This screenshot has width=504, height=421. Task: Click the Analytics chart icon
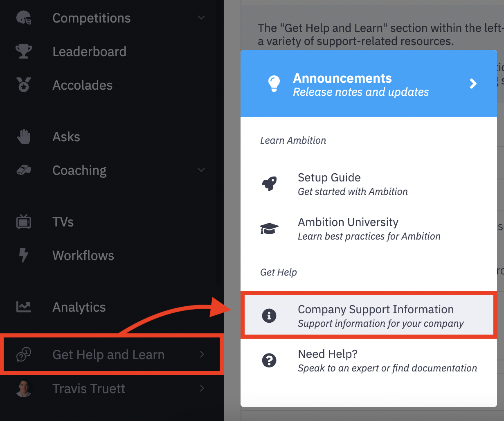click(x=24, y=307)
